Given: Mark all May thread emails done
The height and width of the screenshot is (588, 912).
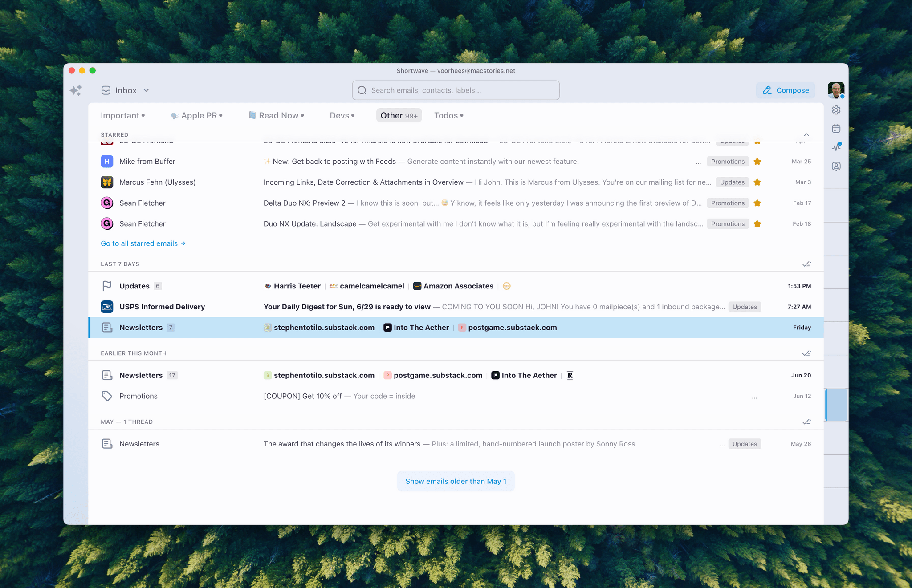Looking at the screenshot, I should point(806,422).
